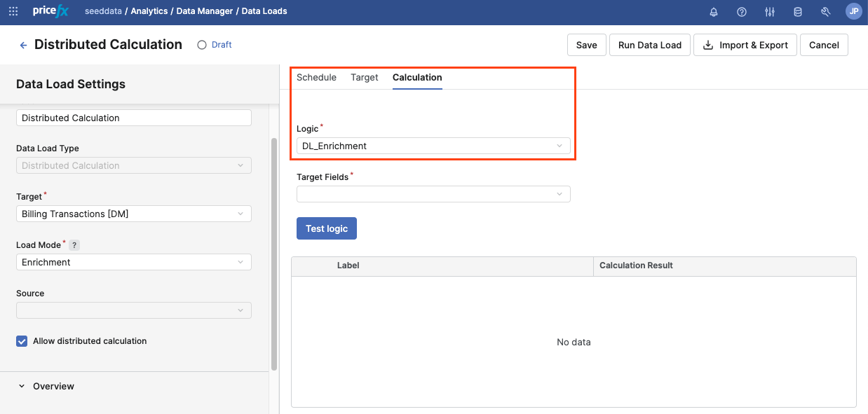
Task: Click the Test logic button
Action: (x=327, y=228)
